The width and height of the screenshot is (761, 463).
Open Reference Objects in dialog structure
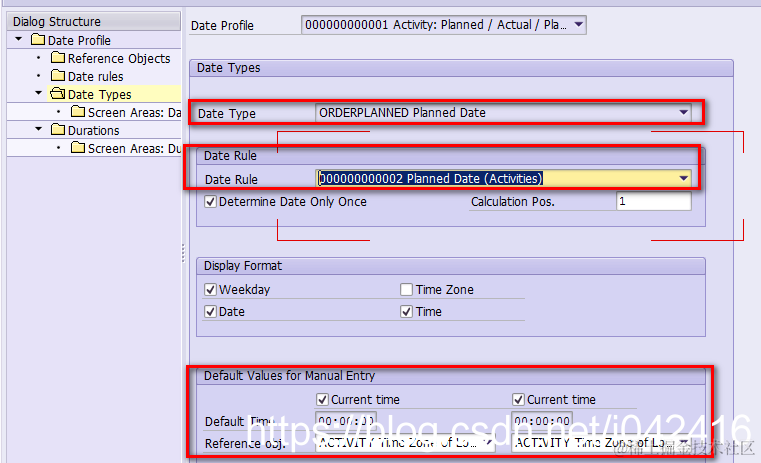(x=119, y=59)
